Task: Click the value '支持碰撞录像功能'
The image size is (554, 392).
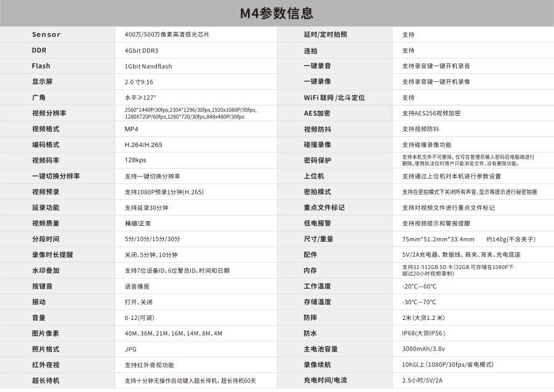Action: (427, 145)
